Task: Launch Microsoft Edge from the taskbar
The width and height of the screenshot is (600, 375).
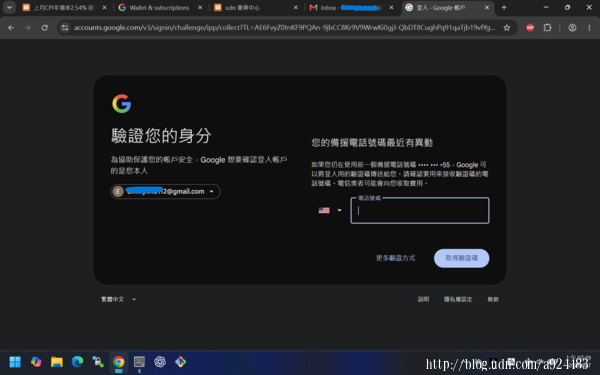Action: (77, 362)
